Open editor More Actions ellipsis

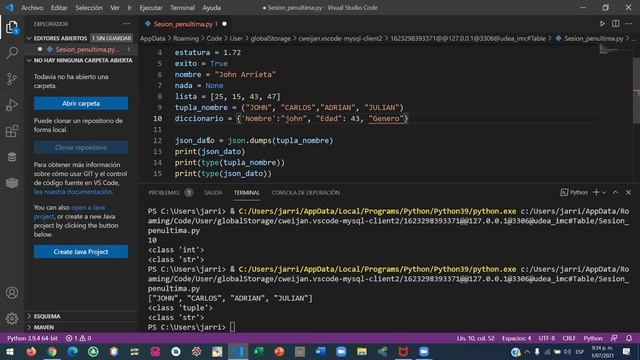click(x=629, y=24)
